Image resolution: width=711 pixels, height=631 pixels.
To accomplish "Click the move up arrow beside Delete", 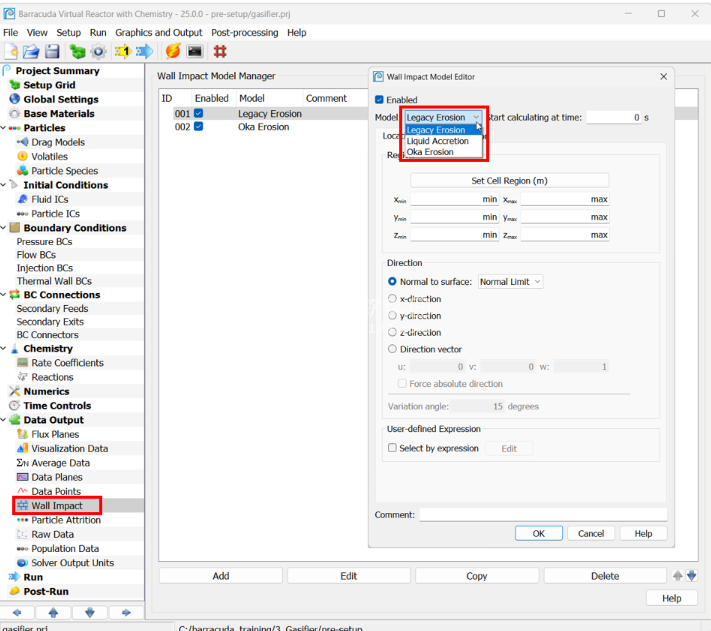I will coord(677,576).
